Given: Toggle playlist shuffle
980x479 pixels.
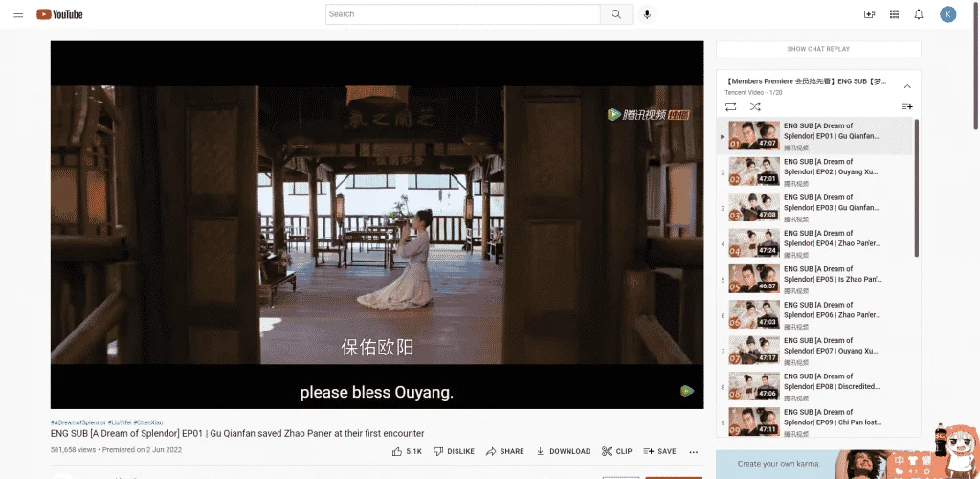Looking at the screenshot, I should click(x=755, y=107).
